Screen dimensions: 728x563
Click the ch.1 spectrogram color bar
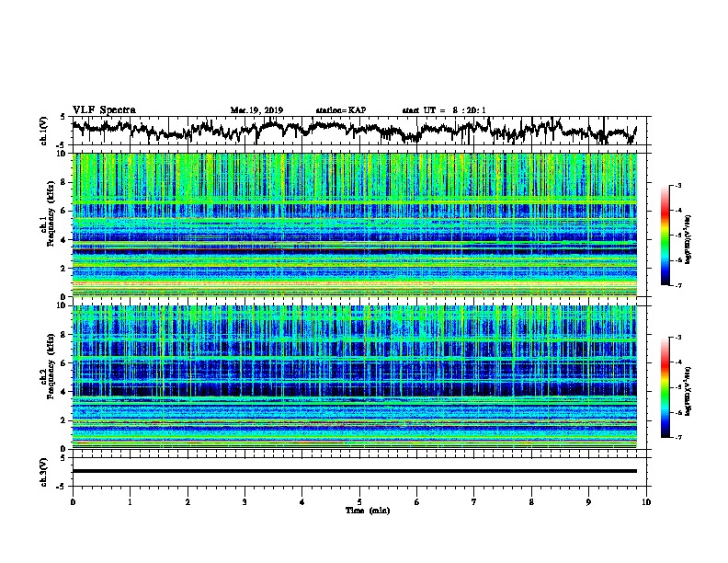tap(665, 236)
